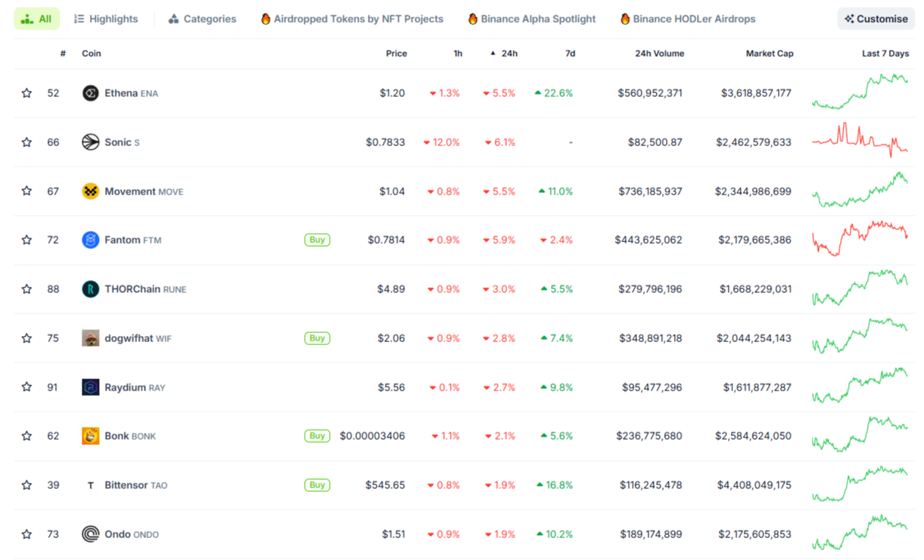The height and width of the screenshot is (560, 924).
Task: Click the dogwifhat coin logo icon
Action: [x=90, y=338]
